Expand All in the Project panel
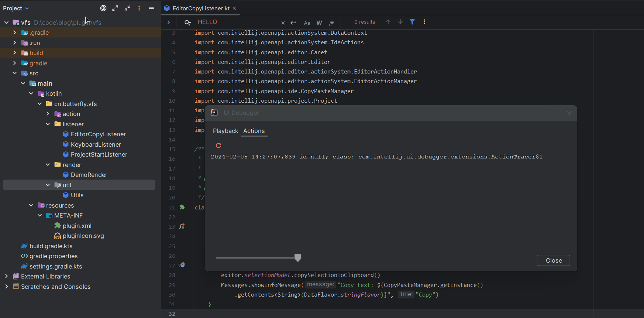Screen dimensions: 644x318 115,8
